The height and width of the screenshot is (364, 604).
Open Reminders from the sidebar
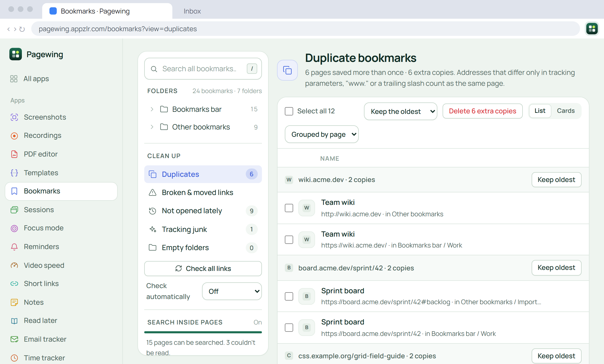coord(61,247)
